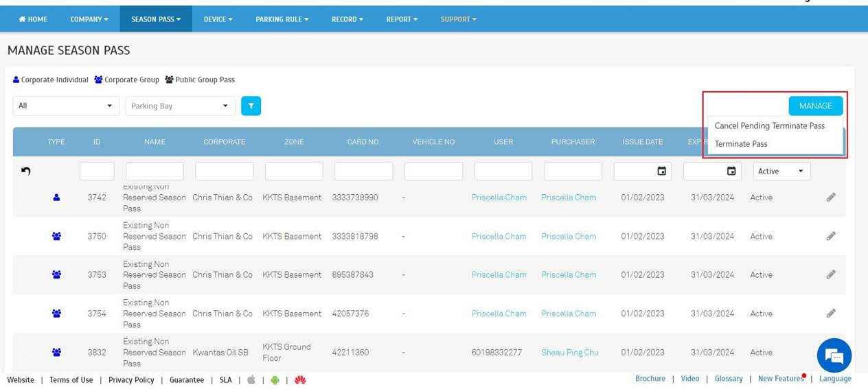Image resolution: width=868 pixels, height=389 pixels.
Task: Edit pass 3742 with pencil icon
Action: click(831, 198)
